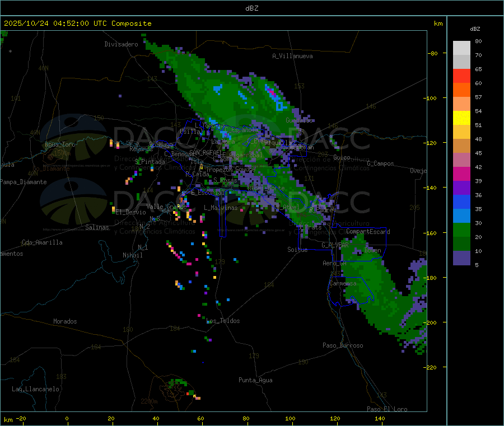Screen dimensions: 504x426
Task: Click the Morados map label
Action: [65, 321]
